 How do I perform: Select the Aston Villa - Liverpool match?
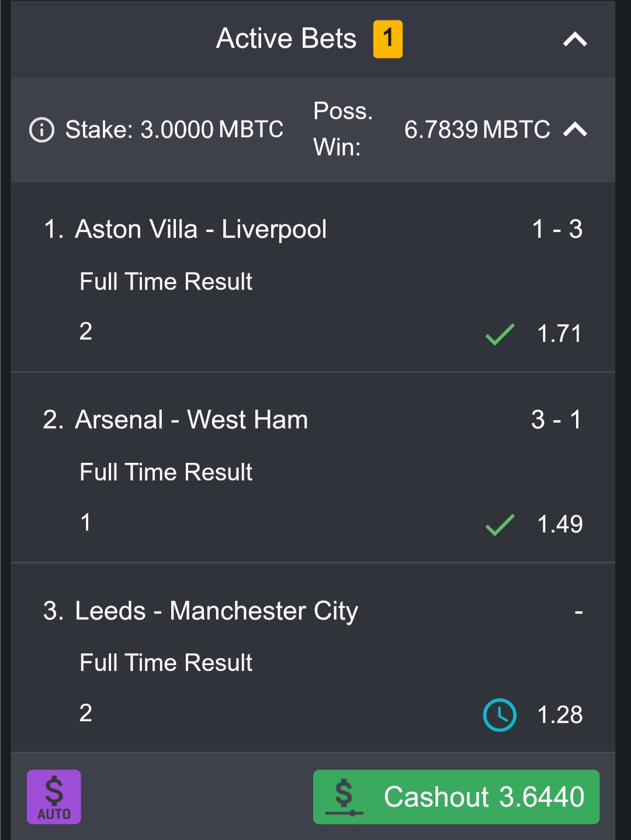200,229
